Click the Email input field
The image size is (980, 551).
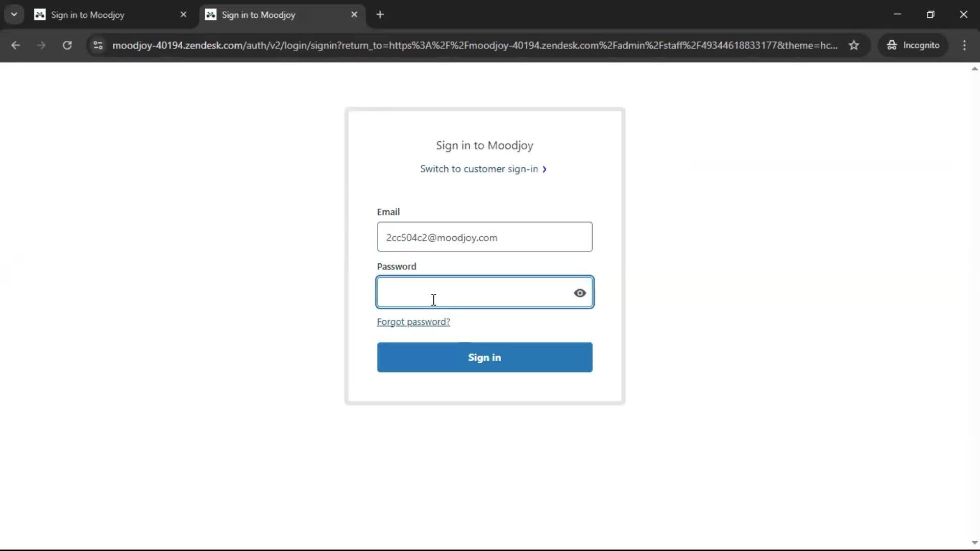[x=484, y=237]
